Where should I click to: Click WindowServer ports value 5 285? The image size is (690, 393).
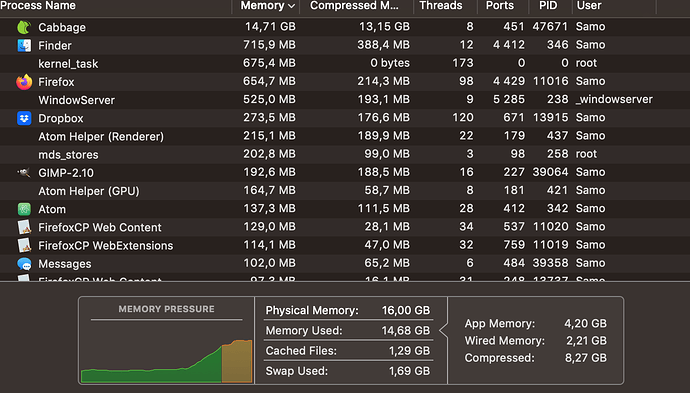click(509, 99)
